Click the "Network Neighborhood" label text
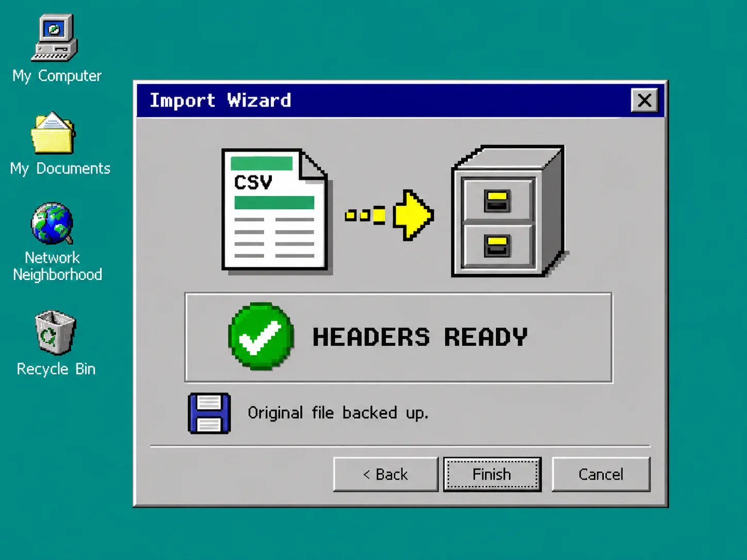Viewport: 747px width, 560px height. pos(57,266)
